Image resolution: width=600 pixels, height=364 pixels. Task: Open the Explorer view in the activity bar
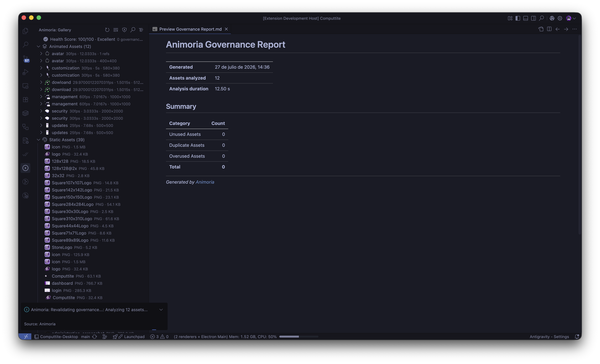pos(25,31)
